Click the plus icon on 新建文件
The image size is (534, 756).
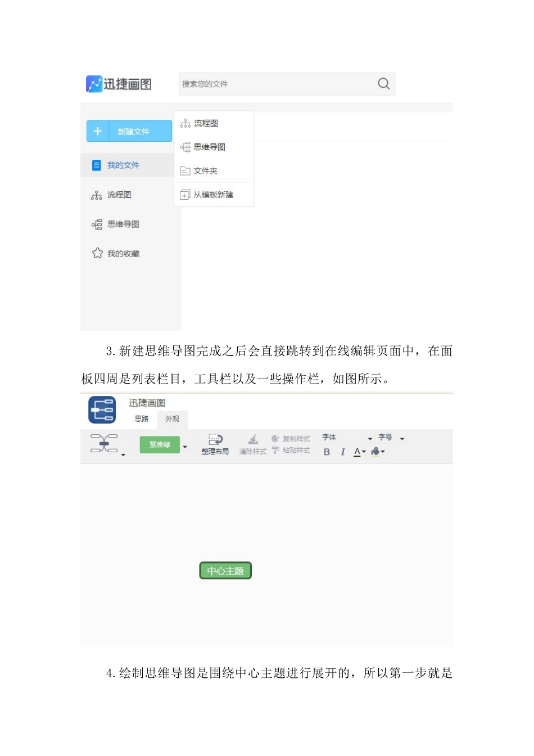[x=98, y=131]
